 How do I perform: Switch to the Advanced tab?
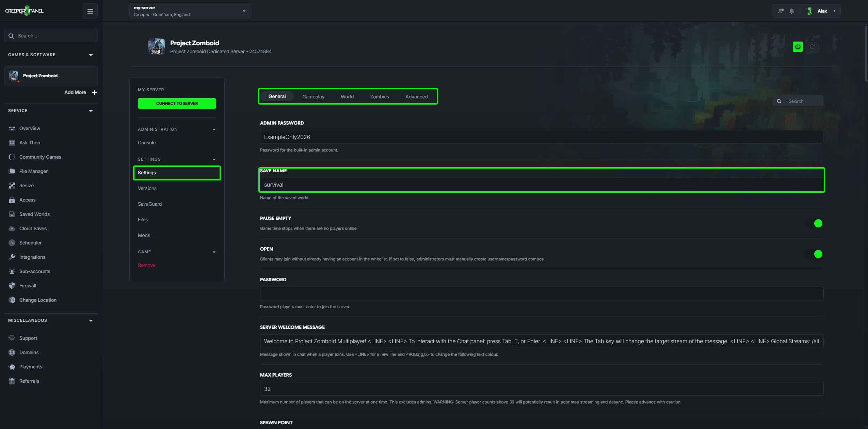(x=416, y=97)
